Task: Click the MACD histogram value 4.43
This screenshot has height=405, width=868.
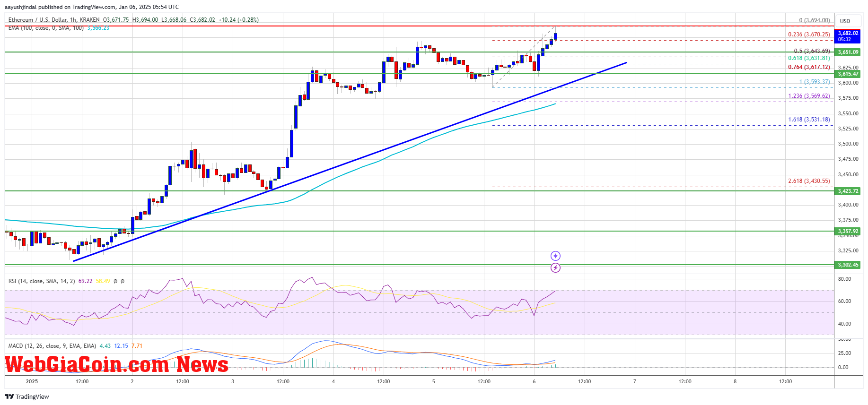Action: point(105,346)
